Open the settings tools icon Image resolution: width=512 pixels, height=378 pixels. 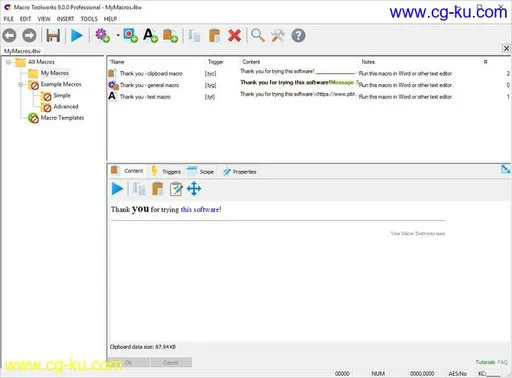point(278,35)
